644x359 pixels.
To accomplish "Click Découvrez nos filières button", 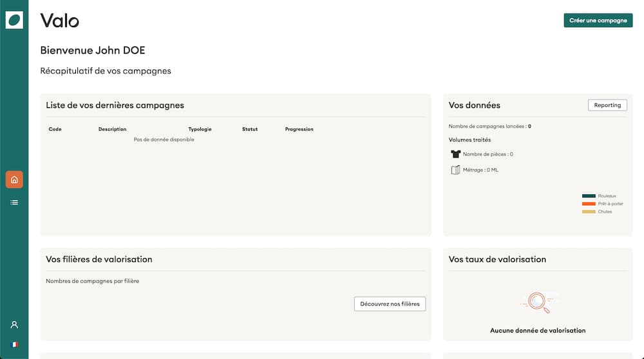I will point(390,304).
